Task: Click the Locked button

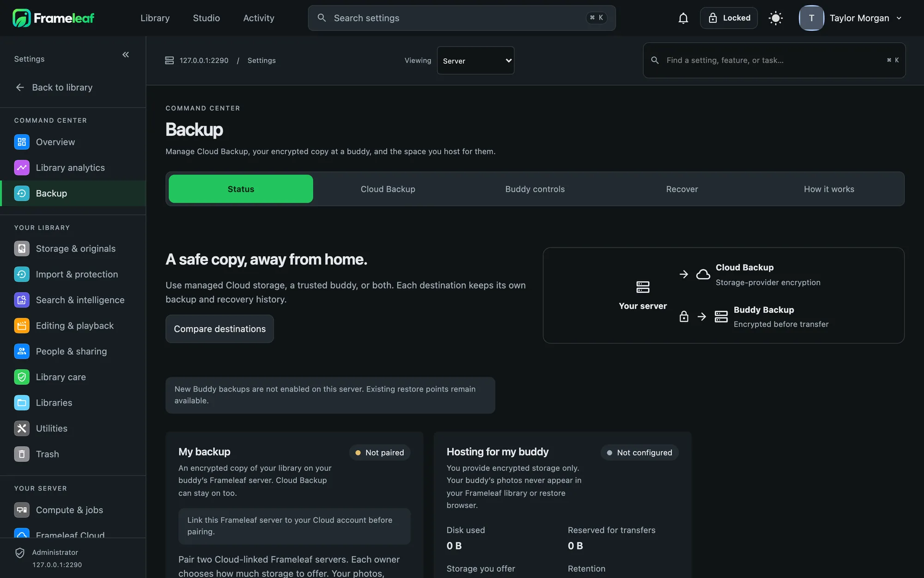Action: 729,18
